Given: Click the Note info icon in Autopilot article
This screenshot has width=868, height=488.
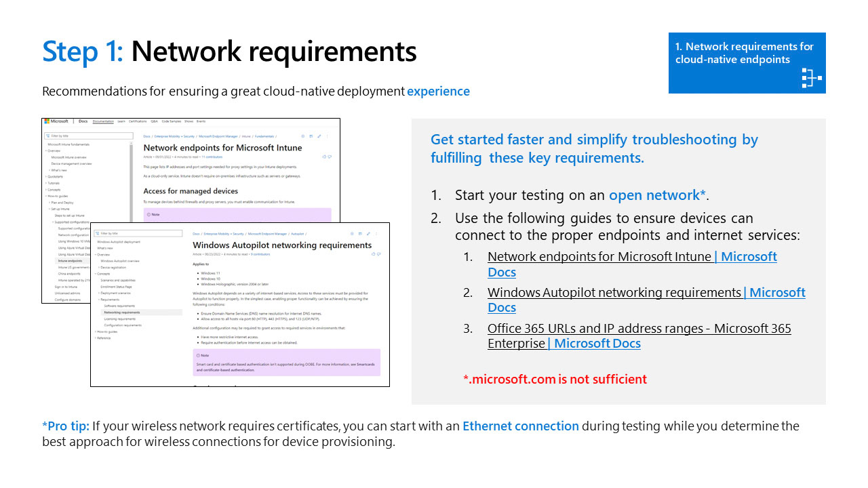Looking at the screenshot, I should (x=198, y=355).
